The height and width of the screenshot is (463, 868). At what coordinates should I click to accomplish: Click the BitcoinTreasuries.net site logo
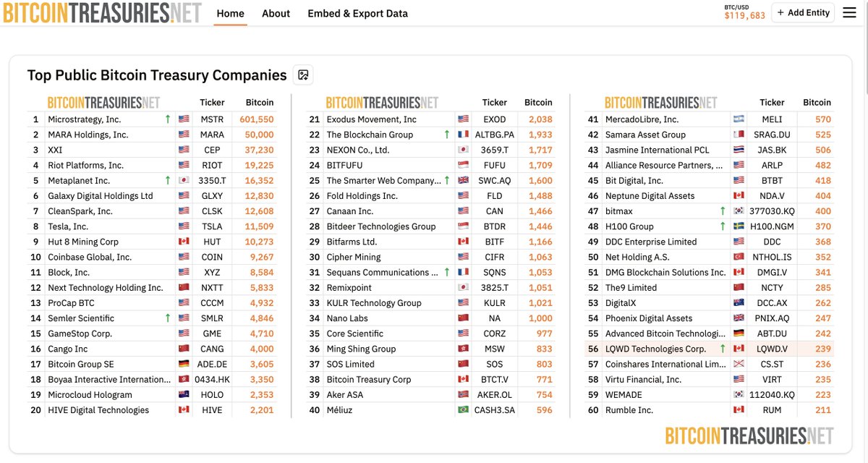[101, 12]
